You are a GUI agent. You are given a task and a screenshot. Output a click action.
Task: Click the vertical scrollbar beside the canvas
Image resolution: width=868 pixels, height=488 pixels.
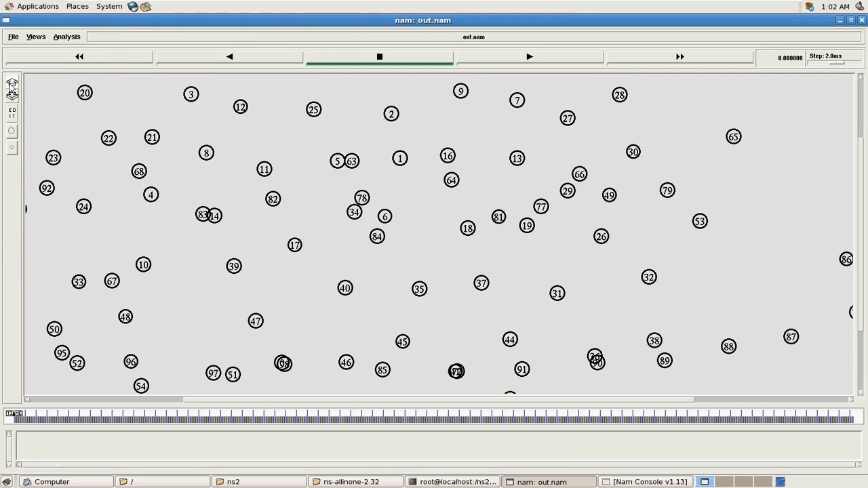pyautogui.click(x=861, y=234)
